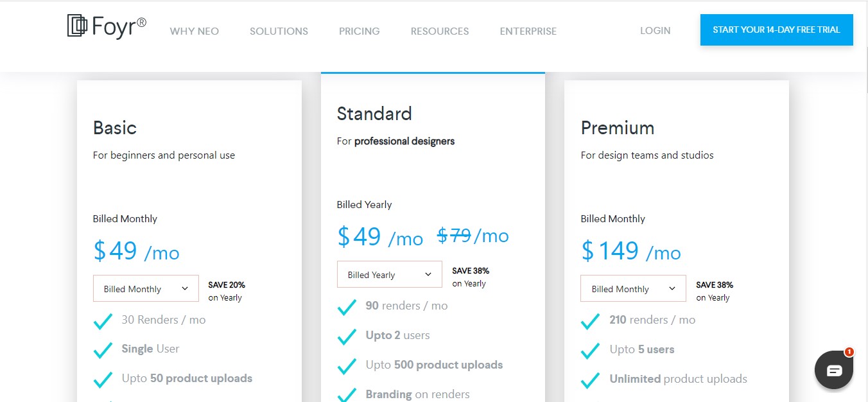Go to the Pricing page
Screen dimensions: 868x402
click(x=359, y=31)
